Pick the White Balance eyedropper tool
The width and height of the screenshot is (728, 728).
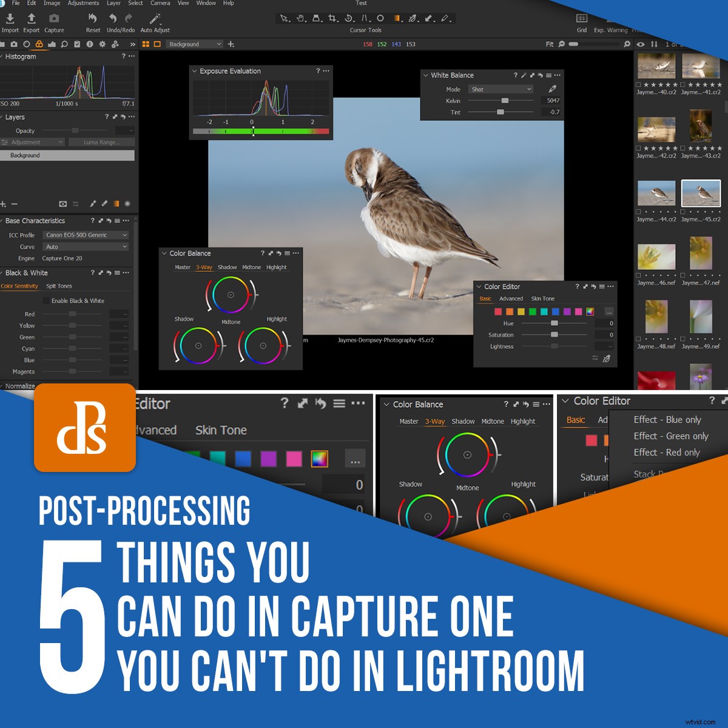tap(552, 88)
